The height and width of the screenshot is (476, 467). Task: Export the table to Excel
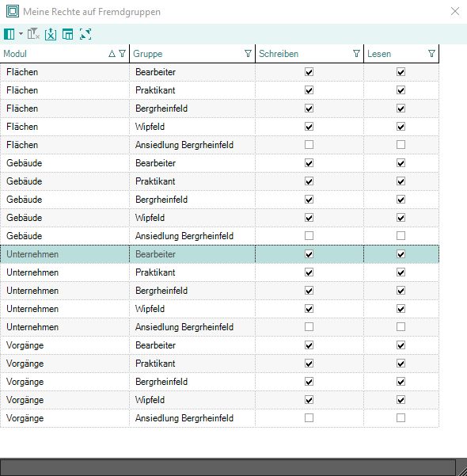pos(51,34)
